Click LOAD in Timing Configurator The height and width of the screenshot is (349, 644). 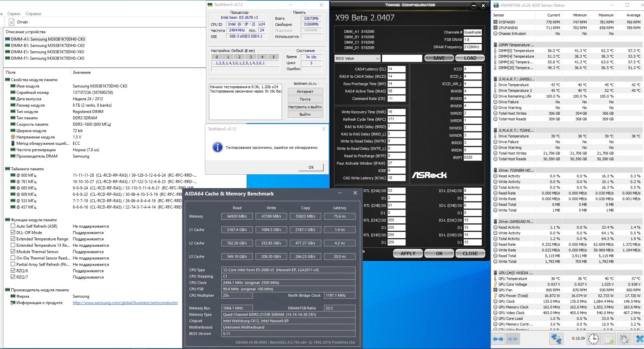pyautogui.click(x=470, y=58)
